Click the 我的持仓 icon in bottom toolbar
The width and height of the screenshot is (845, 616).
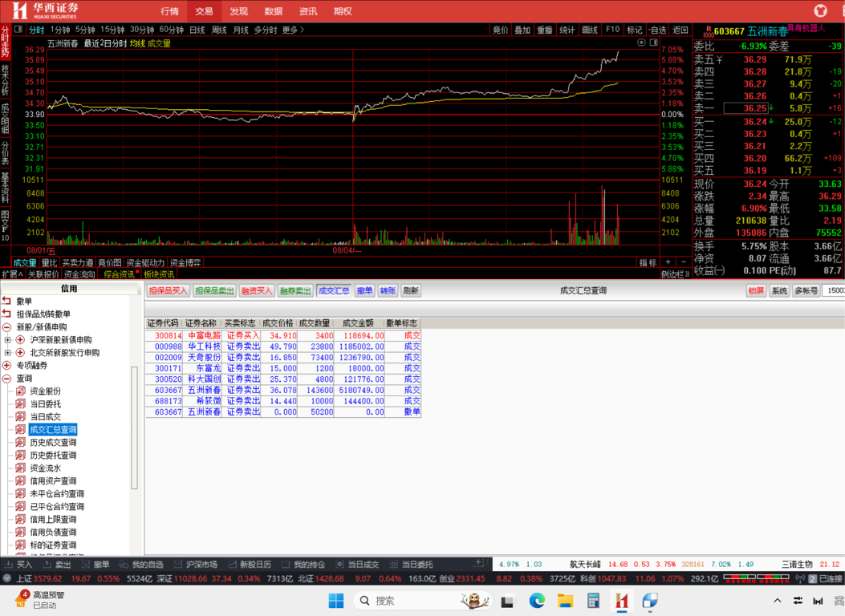(x=286, y=565)
